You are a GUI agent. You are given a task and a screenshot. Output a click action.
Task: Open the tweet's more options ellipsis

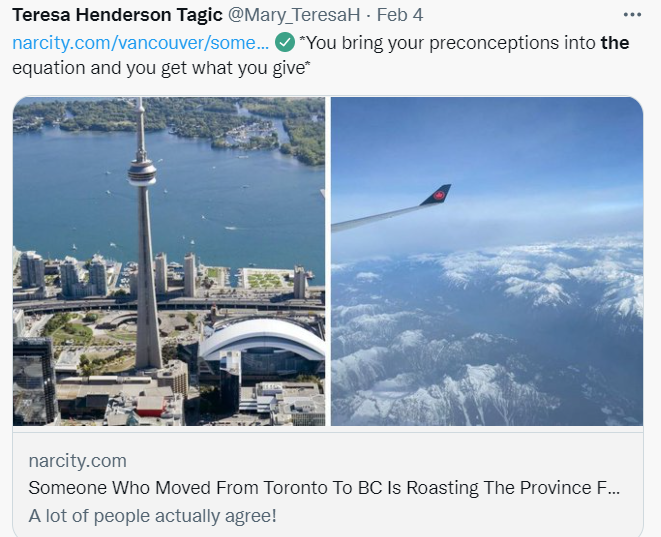click(x=632, y=15)
